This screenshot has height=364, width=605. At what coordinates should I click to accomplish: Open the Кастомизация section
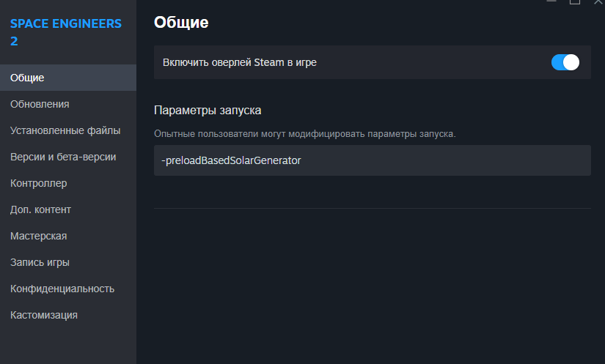pos(68,315)
